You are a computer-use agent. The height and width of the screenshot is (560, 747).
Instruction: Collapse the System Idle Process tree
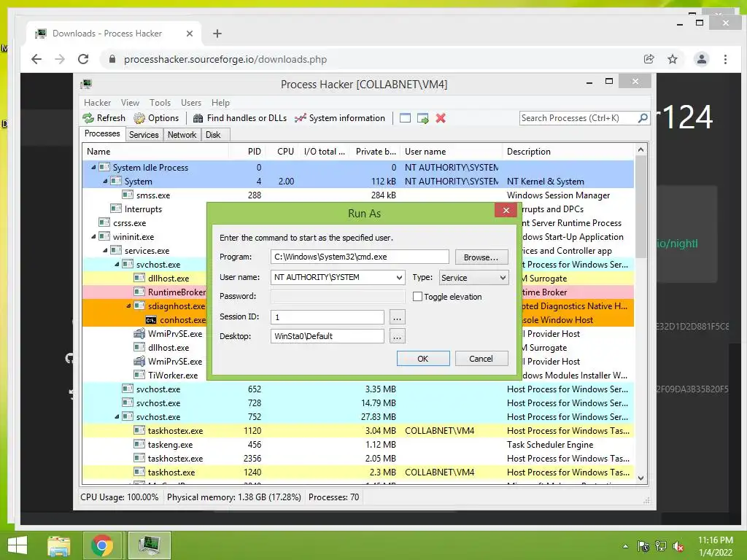(93, 167)
